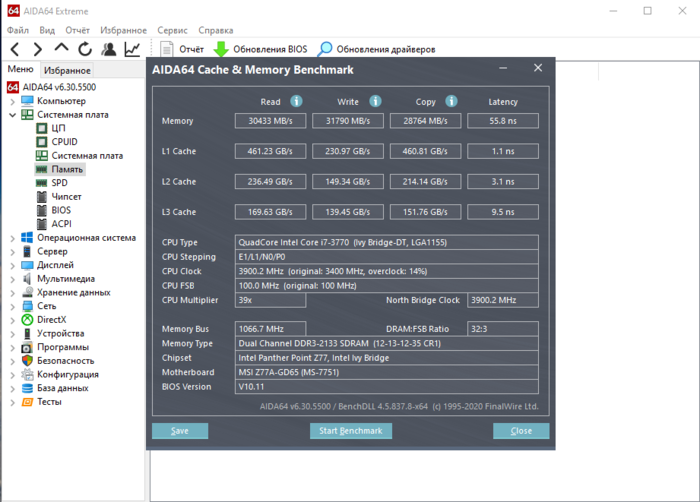Click the База данных database icon
700x502 pixels.
pos(27,388)
